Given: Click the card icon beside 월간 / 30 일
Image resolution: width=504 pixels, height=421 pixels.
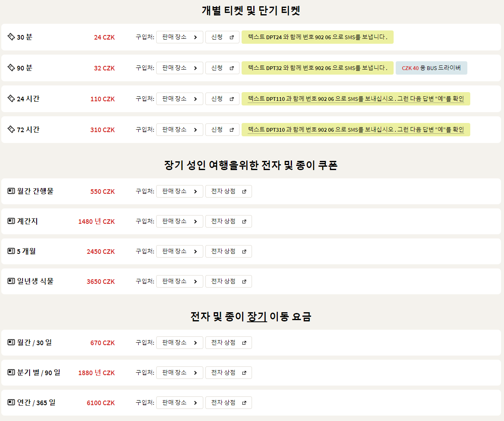Looking at the screenshot, I should click(x=11, y=343).
